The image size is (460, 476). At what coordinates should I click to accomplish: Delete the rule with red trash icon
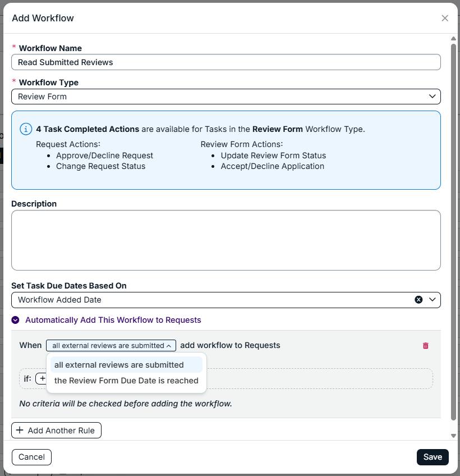pos(425,345)
